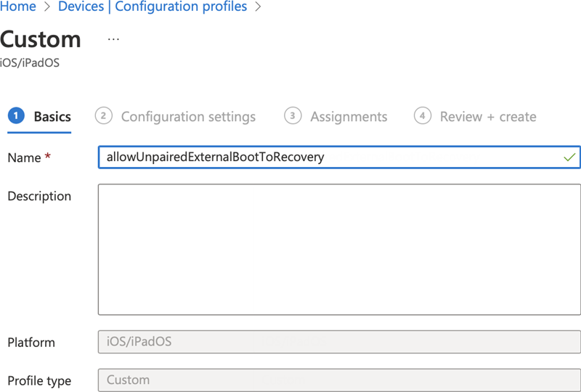Open the Home breadcrumb link

coord(17,7)
